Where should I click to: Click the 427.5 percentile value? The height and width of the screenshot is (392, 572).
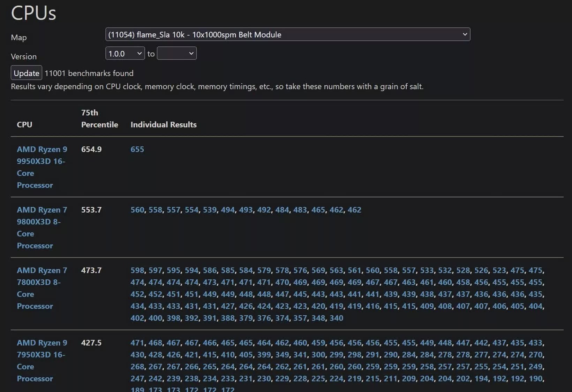[91, 343]
